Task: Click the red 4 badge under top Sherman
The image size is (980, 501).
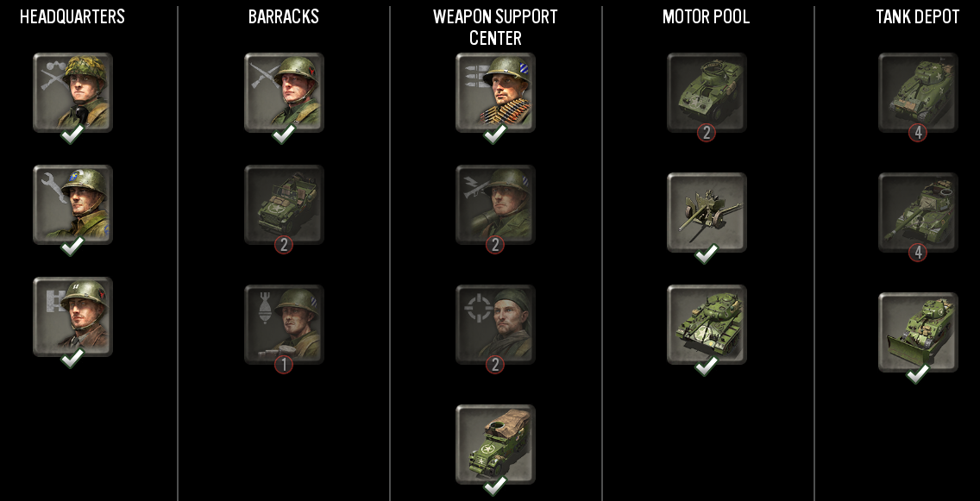Action: tap(918, 133)
